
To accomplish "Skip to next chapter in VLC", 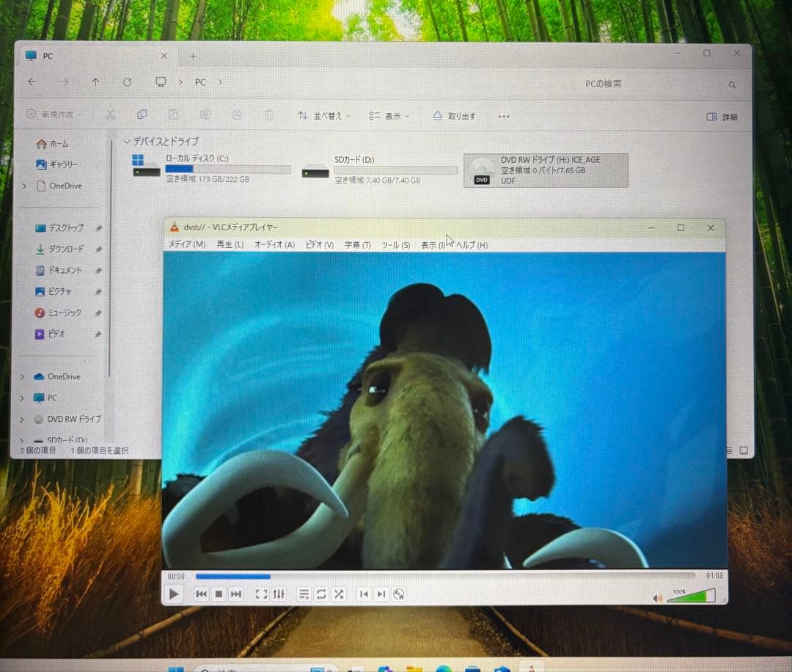I will pyautogui.click(x=381, y=594).
